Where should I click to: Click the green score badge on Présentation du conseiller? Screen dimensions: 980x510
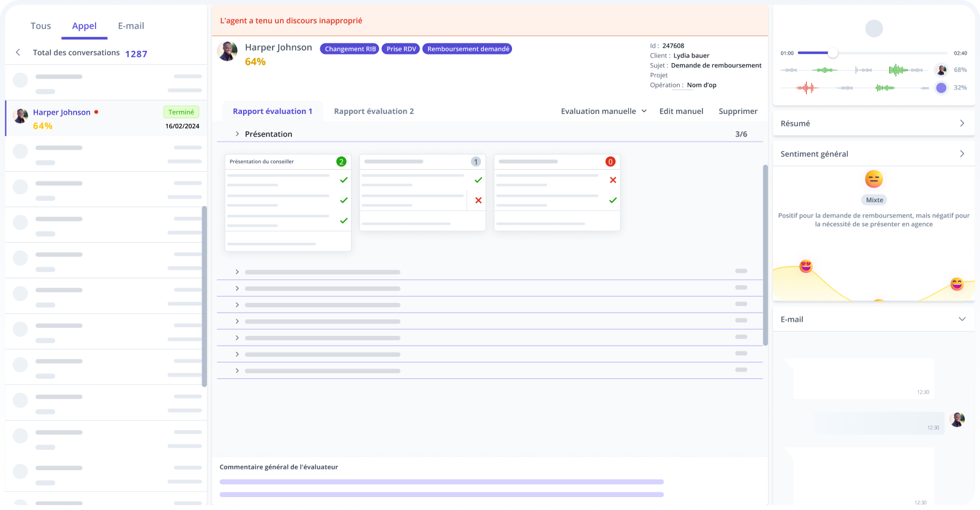pyautogui.click(x=341, y=162)
